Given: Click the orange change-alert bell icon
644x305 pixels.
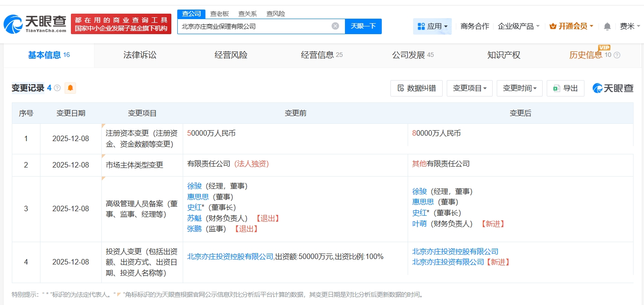Looking at the screenshot, I should pos(70,88).
